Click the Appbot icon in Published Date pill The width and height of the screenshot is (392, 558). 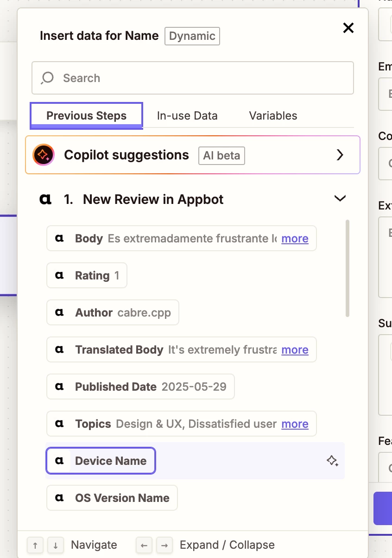pos(59,387)
